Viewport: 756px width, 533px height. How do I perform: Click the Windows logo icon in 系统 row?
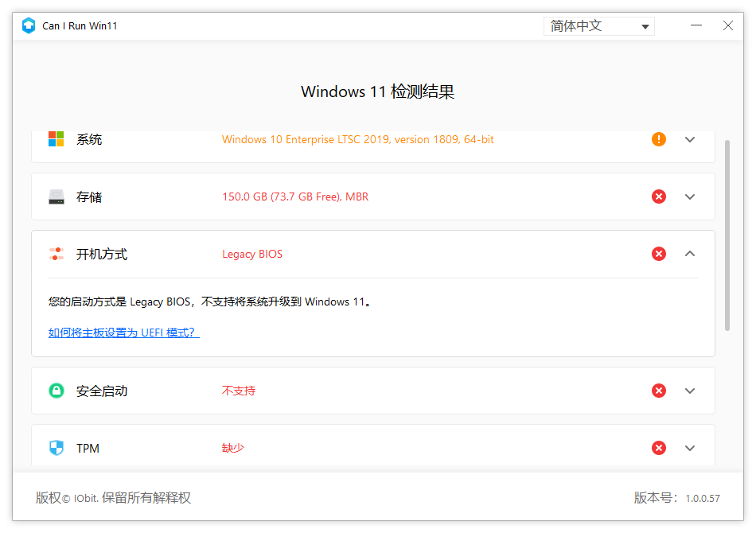pyautogui.click(x=57, y=138)
